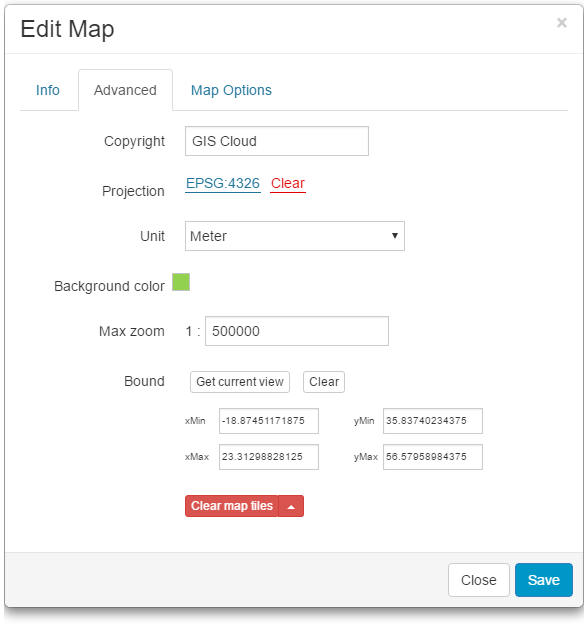Dismiss dialog with the X icon
Screen dimensions: 588x624
tap(561, 23)
